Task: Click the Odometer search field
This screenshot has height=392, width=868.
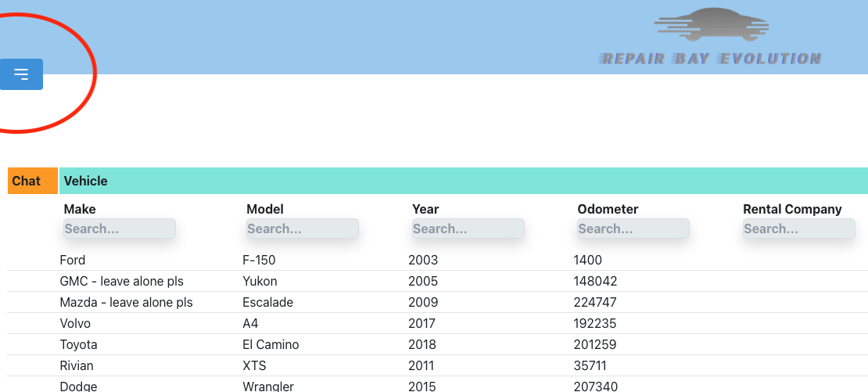Action: pyautogui.click(x=633, y=228)
